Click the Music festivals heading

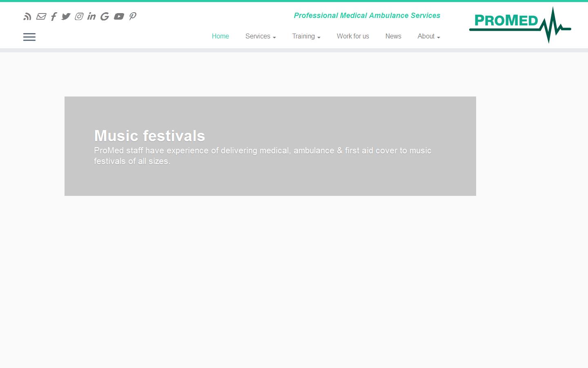pyautogui.click(x=149, y=136)
